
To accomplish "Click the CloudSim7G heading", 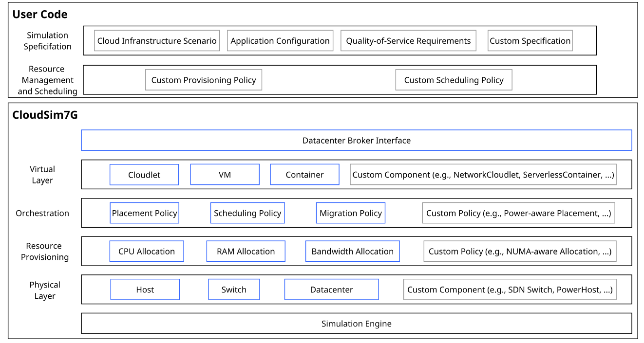I will [45, 116].
